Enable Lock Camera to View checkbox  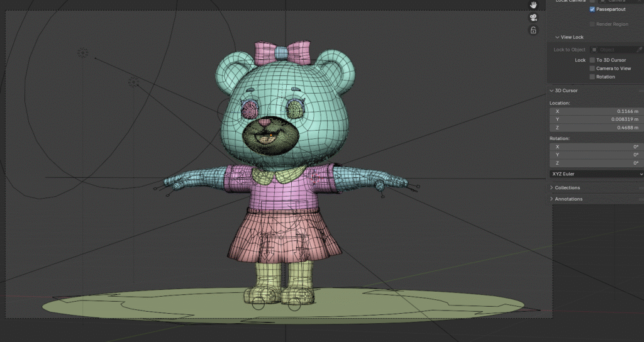pyautogui.click(x=592, y=69)
